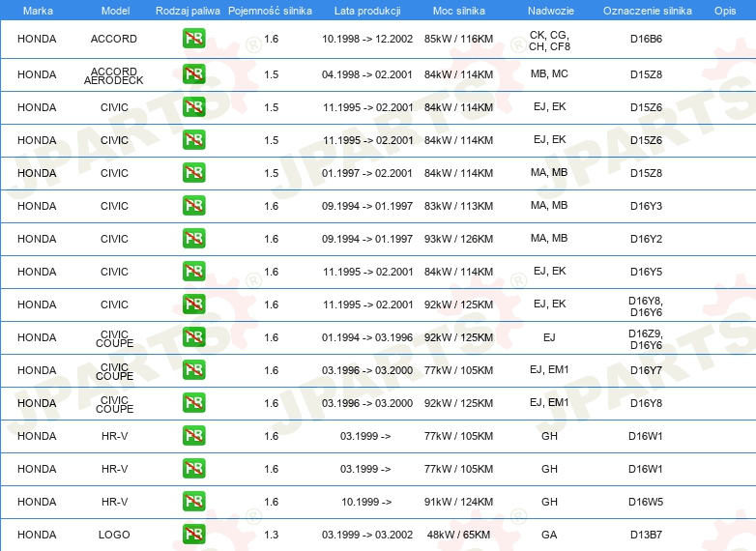Click the fuel icon in the CIVIC 01.1997 D15Z8 row
The width and height of the screenshot is (756, 551).
(193, 173)
